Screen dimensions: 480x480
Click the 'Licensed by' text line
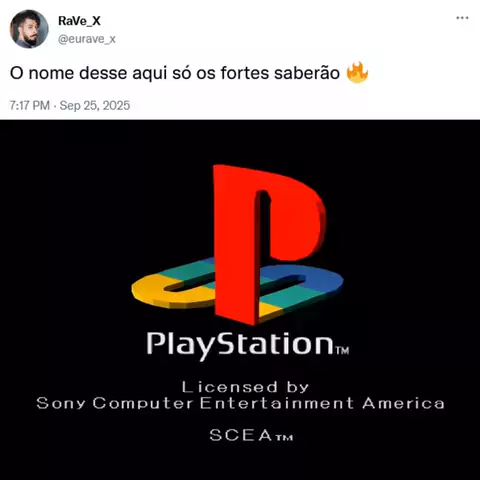[x=246, y=387]
